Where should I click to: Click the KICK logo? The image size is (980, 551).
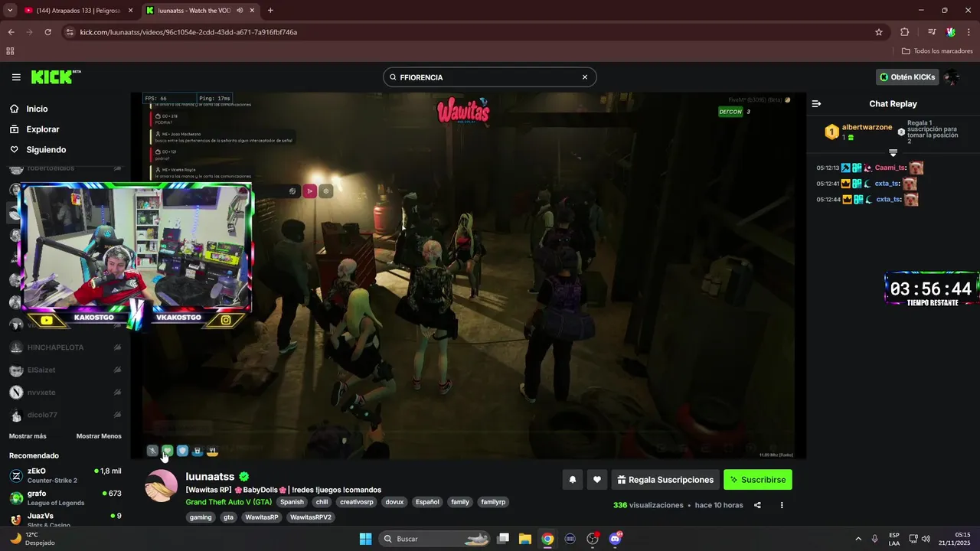point(56,77)
